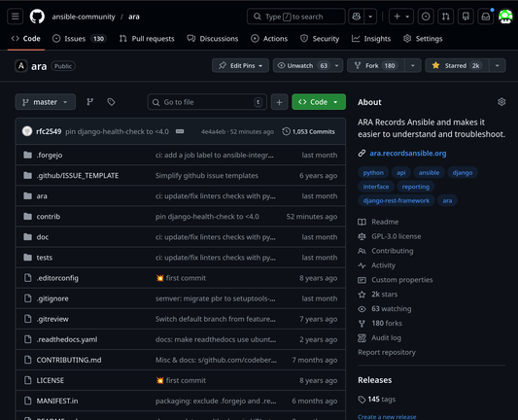
Task: Open the ansible-community organization link
Action: 84,17
